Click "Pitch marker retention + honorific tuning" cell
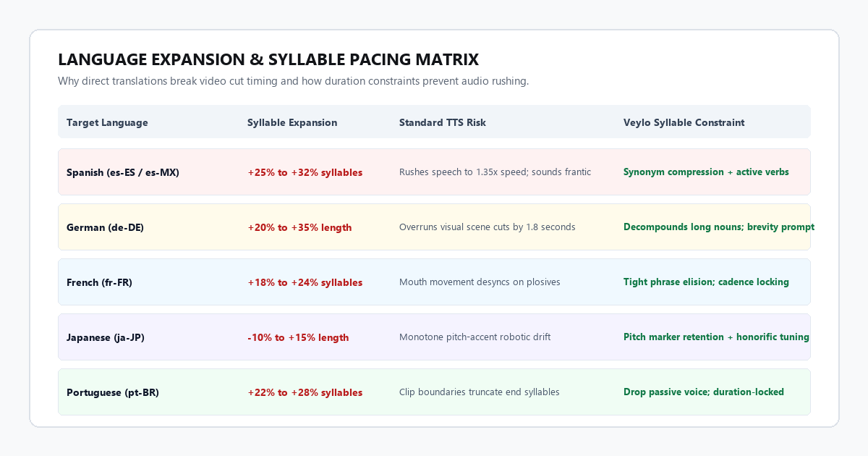The height and width of the screenshot is (456, 868). point(716,337)
